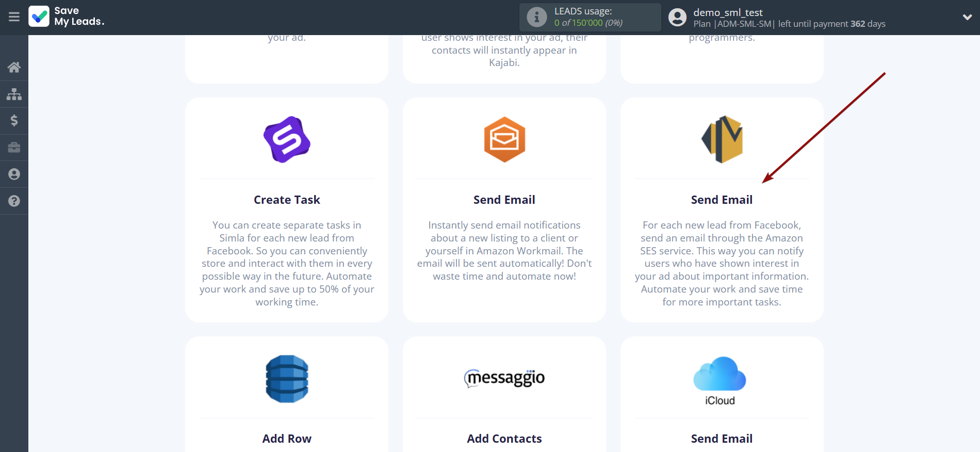Click the Add Contacts title
Viewport: 980px width, 452px height.
(504, 439)
